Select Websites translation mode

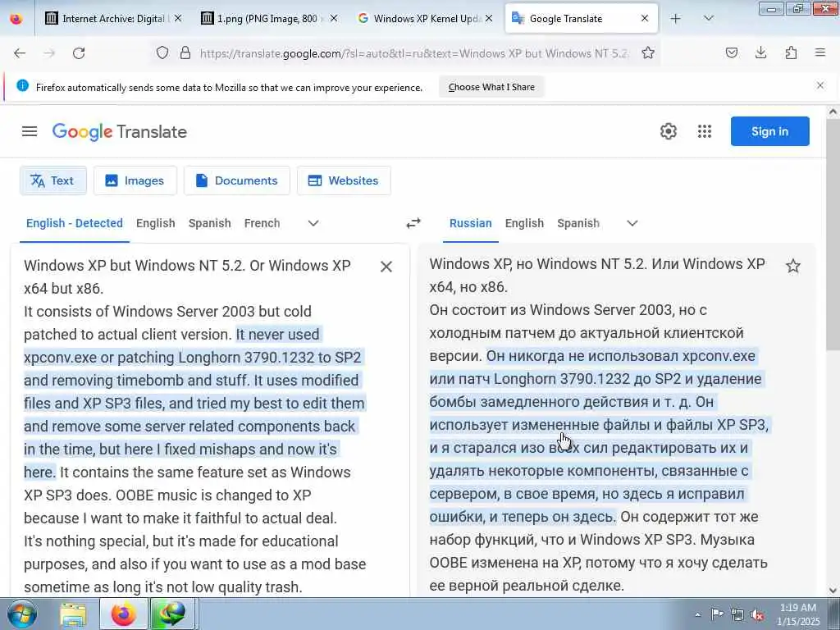tap(344, 180)
